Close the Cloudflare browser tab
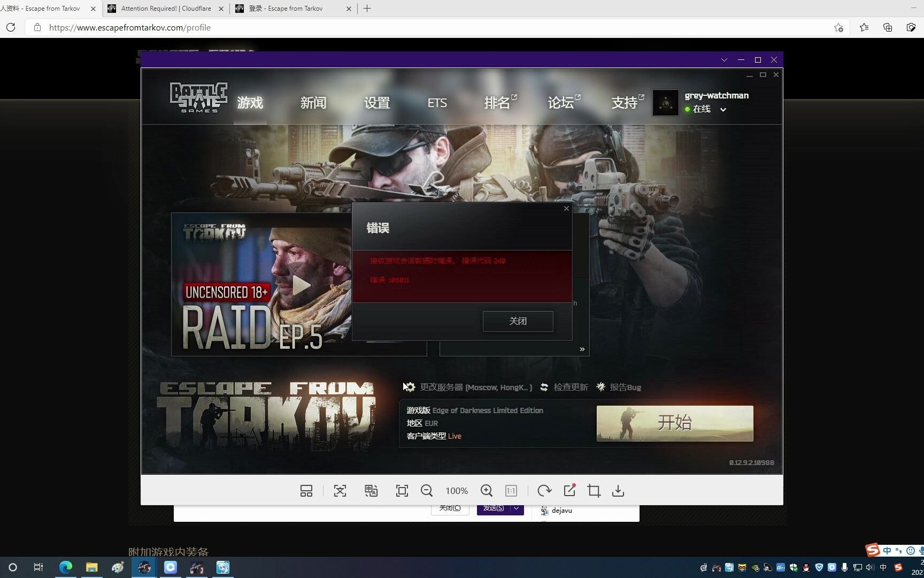 tap(221, 9)
